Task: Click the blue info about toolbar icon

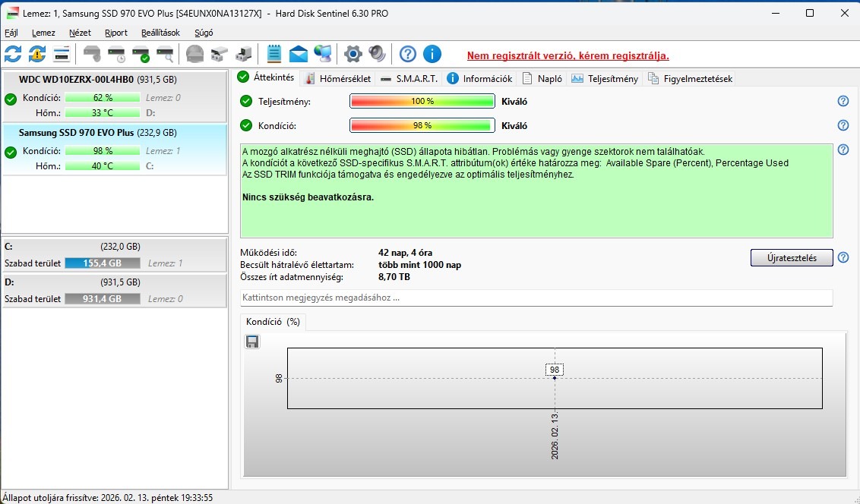Action: click(432, 54)
